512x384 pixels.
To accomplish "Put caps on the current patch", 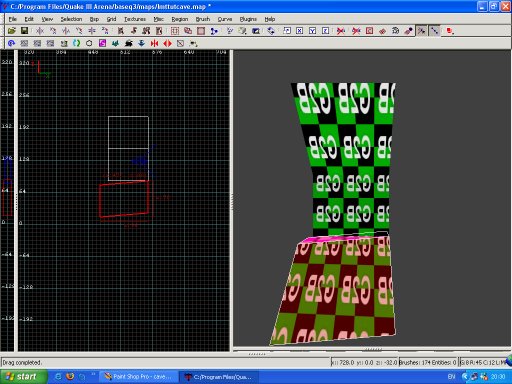I will (x=408, y=31).
